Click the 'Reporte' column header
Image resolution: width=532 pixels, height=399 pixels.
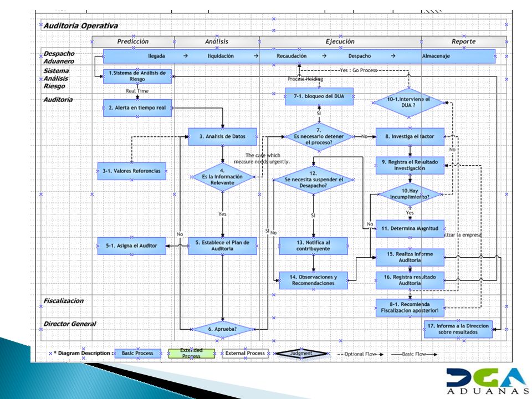tap(463, 42)
